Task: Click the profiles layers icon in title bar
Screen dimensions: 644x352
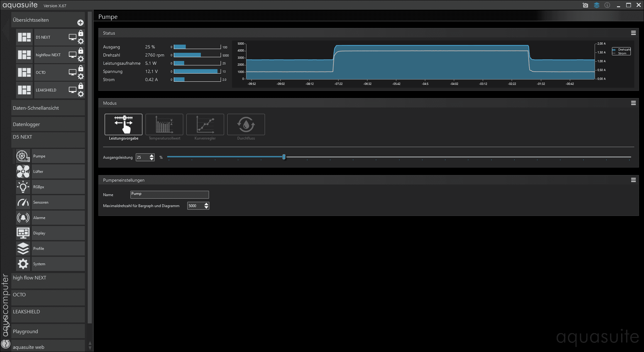Action: click(597, 5)
